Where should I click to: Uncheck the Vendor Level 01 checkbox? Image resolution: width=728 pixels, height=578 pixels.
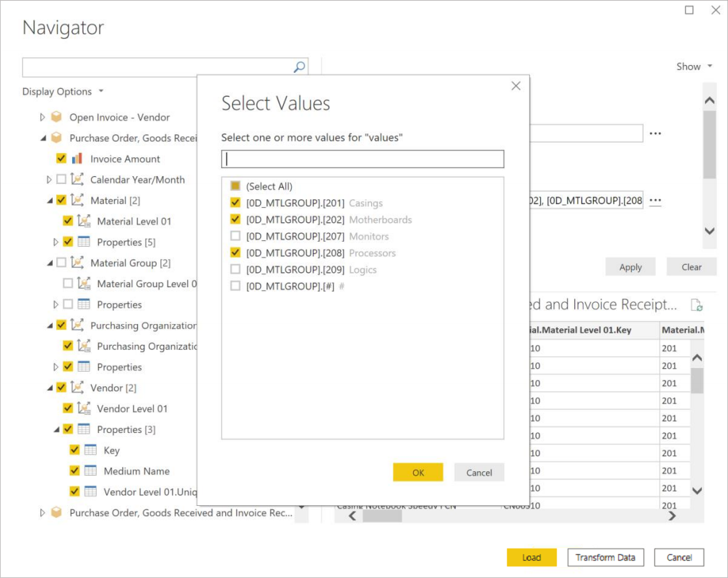68,408
